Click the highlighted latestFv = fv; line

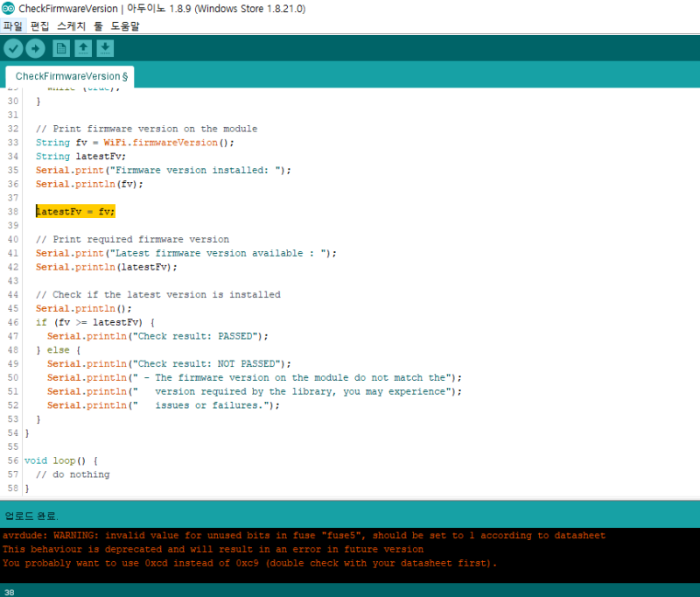click(75, 212)
